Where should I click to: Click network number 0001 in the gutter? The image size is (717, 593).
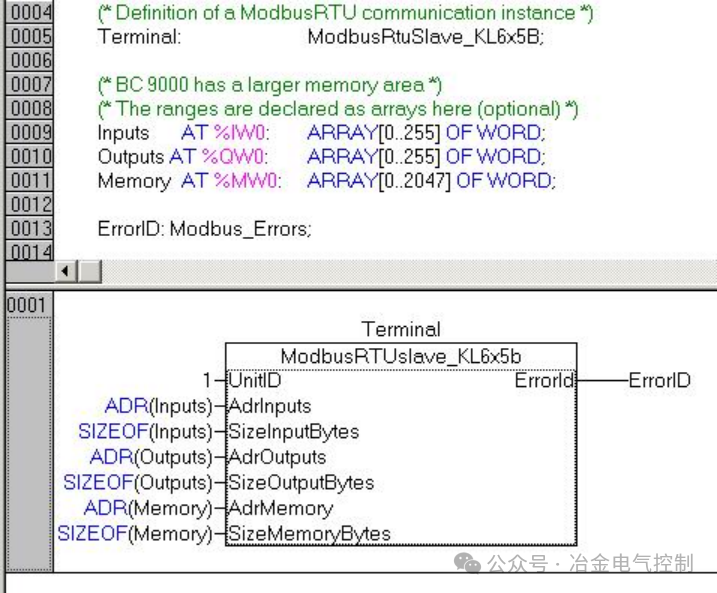27,305
